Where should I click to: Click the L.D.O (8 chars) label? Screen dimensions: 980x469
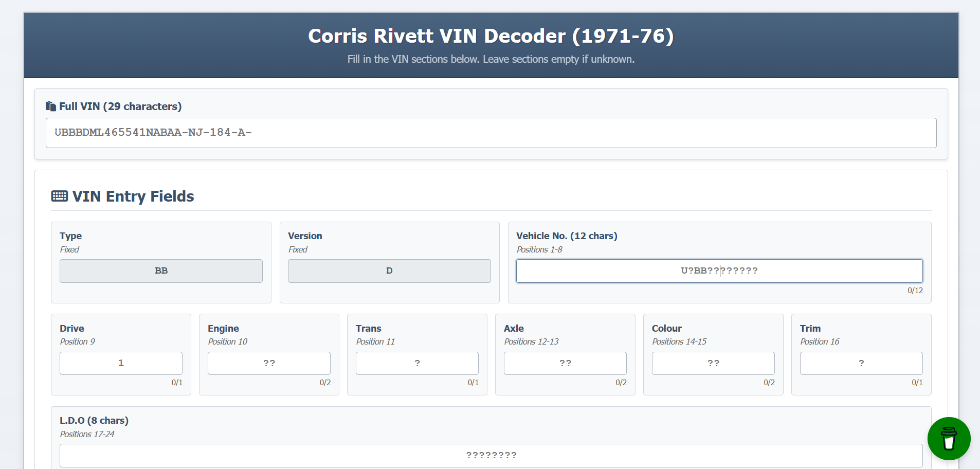(94, 421)
